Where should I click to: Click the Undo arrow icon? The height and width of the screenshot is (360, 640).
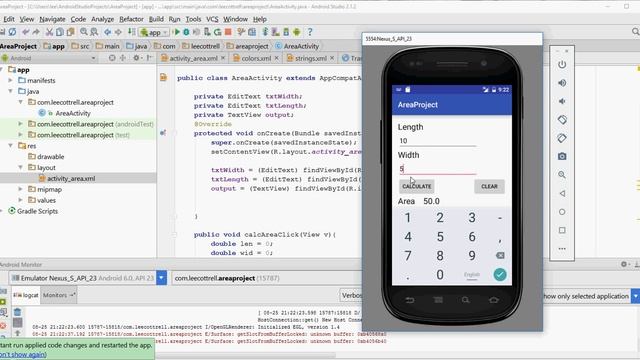coord(26,32)
